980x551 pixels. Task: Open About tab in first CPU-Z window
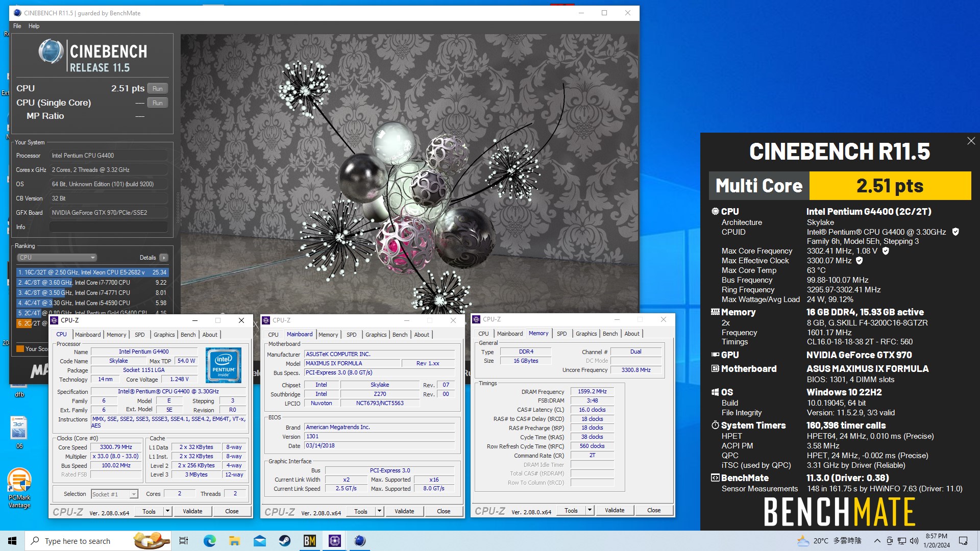[210, 335]
